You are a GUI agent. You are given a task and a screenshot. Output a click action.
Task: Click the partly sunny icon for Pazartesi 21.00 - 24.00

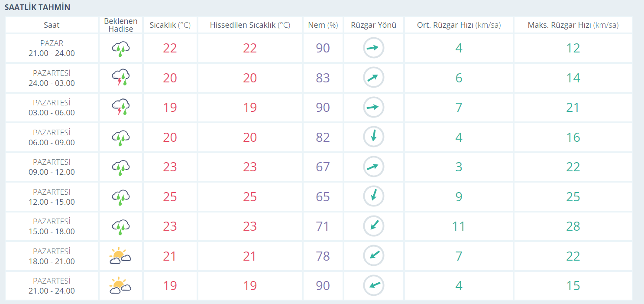pos(120,286)
